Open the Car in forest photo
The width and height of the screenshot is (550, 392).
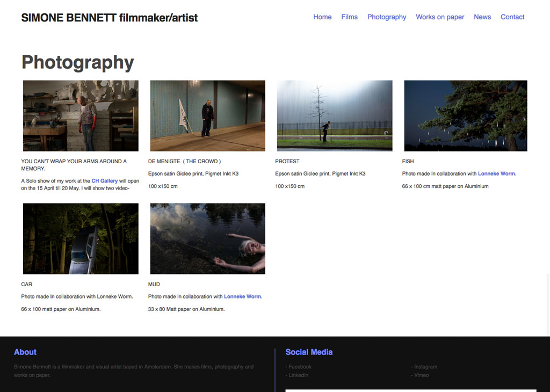pyautogui.click(x=81, y=238)
